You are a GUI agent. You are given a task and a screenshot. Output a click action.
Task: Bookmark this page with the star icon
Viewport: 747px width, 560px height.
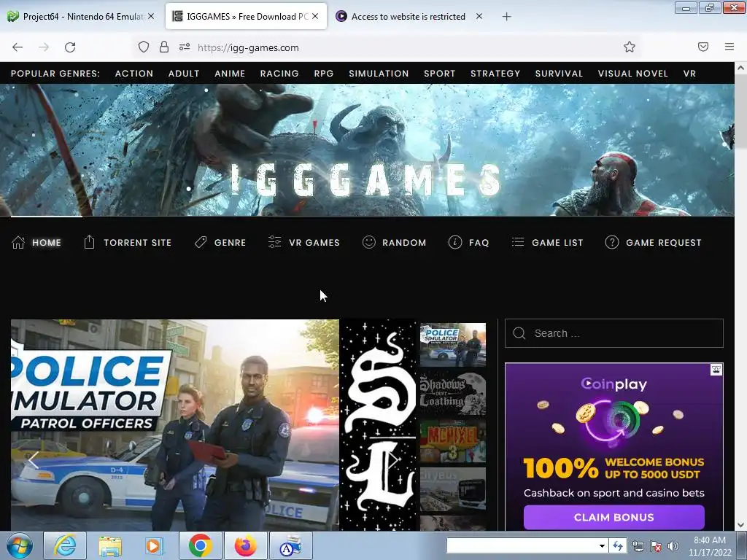[630, 47]
